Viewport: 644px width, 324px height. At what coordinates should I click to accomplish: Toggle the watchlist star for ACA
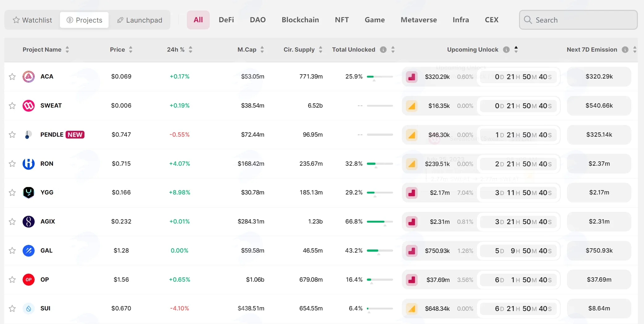(x=12, y=76)
